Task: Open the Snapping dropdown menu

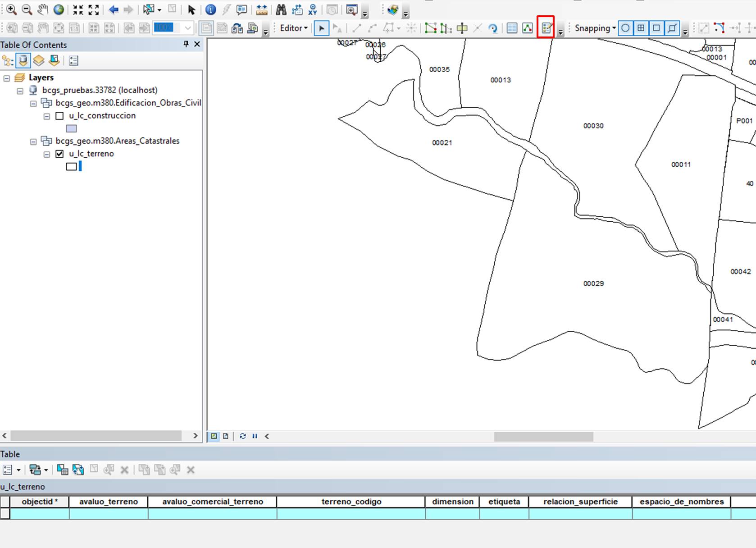Action: tap(595, 28)
